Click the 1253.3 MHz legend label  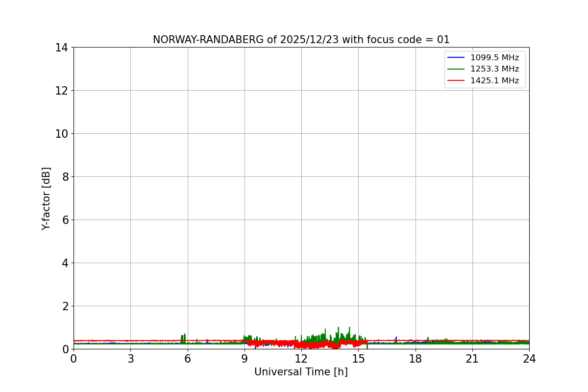coord(494,69)
